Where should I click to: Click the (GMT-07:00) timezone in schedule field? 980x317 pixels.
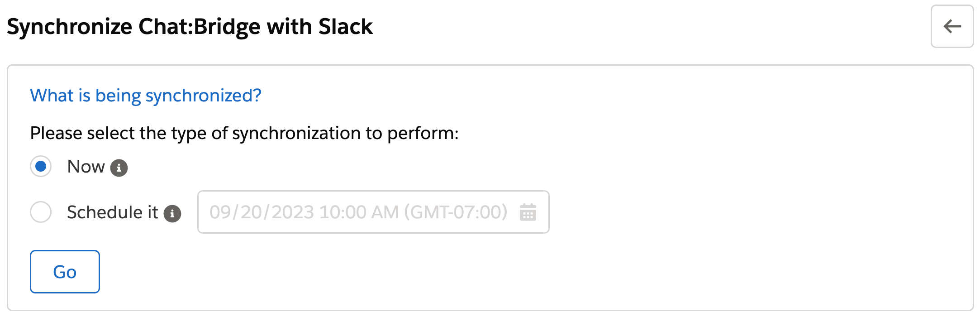456,212
